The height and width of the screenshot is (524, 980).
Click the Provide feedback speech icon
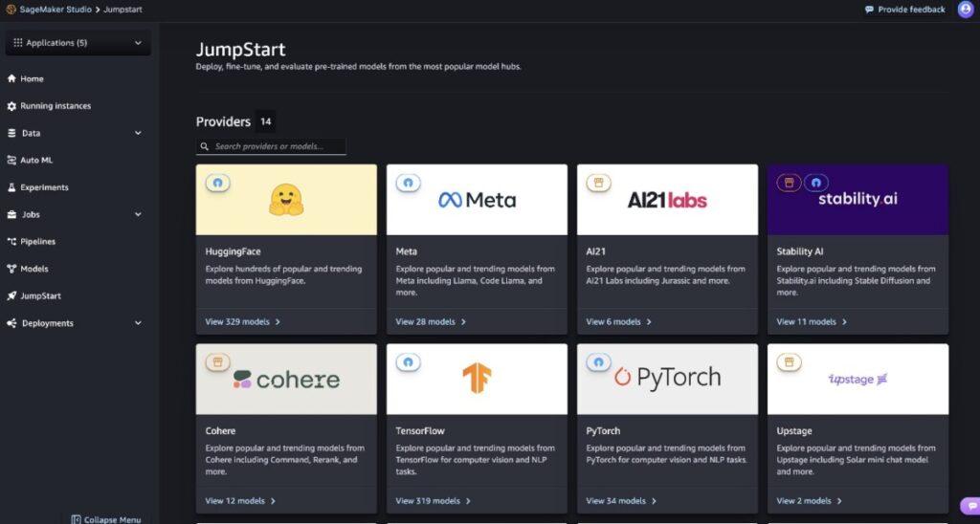pyautogui.click(x=869, y=10)
